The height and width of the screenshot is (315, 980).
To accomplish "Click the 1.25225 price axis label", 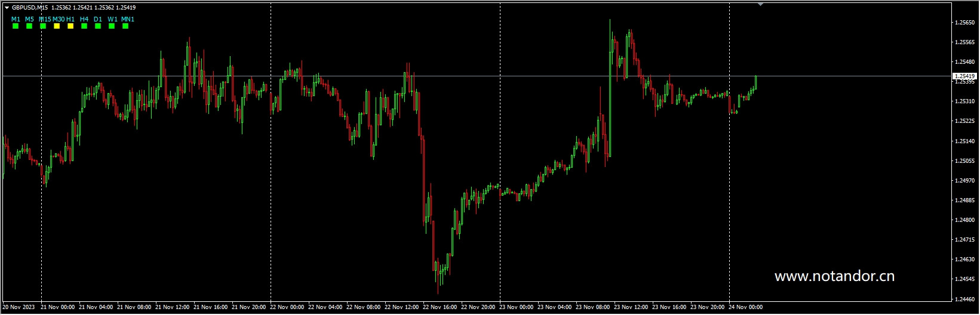I will pos(965,121).
